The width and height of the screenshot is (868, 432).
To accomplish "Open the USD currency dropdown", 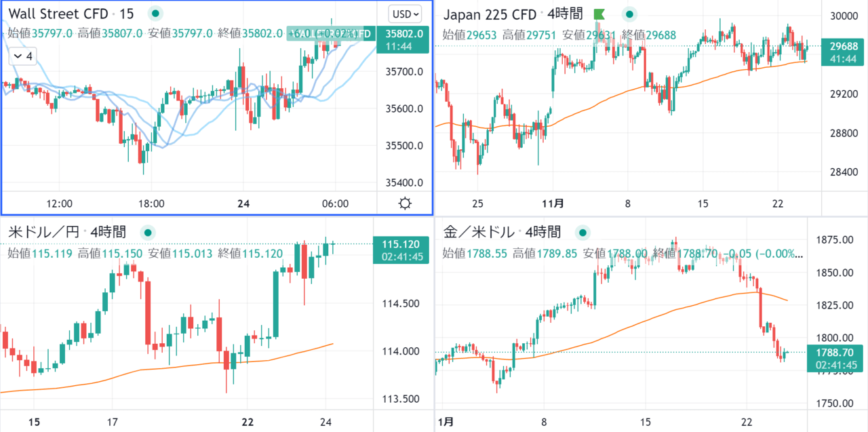I will (x=406, y=14).
